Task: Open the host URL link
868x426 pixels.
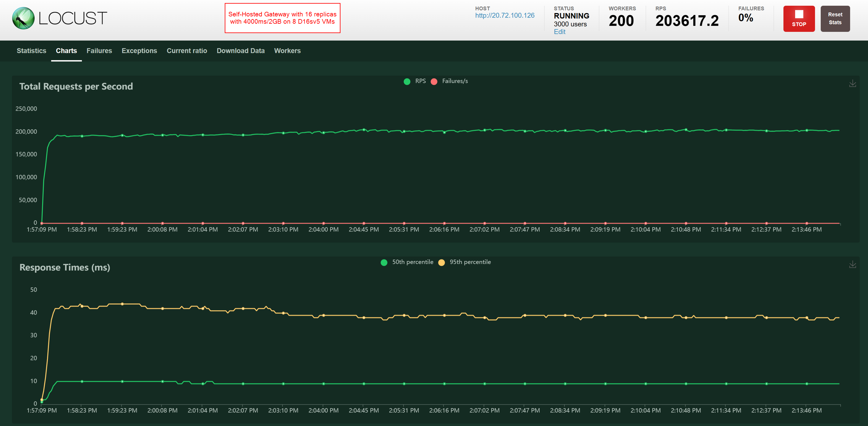Action: pos(504,15)
